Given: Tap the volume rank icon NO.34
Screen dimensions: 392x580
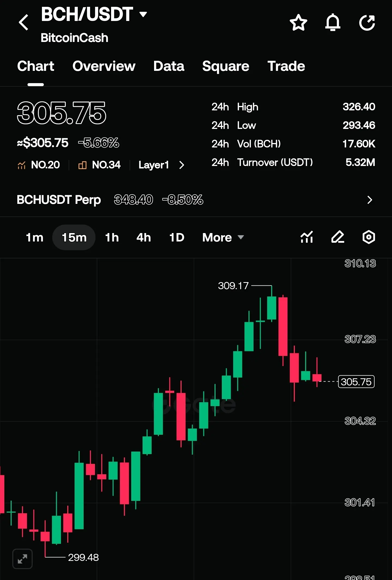Looking at the screenshot, I should 82,165.
